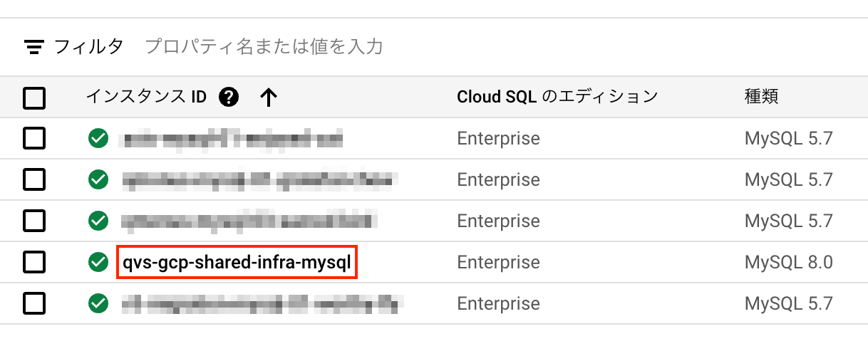Screen dimensions: 868x346
Task: Open the first blurred instance link
Action: coord(232,139)
